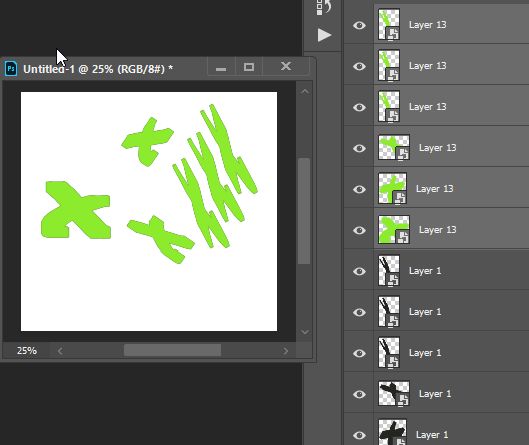This screenshot has height=445, width=529.
Task: Hide the second Layer 13 from top
Action: tap(359, 66)
